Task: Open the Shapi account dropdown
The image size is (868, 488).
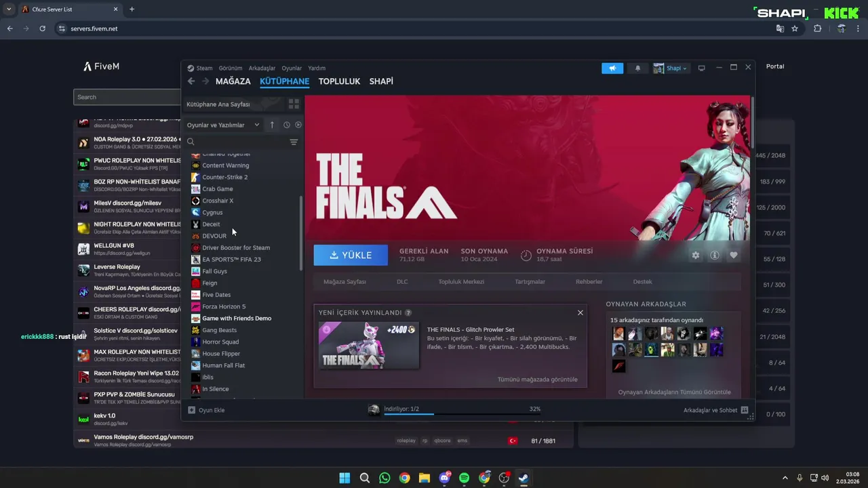Action: [670, 68]
